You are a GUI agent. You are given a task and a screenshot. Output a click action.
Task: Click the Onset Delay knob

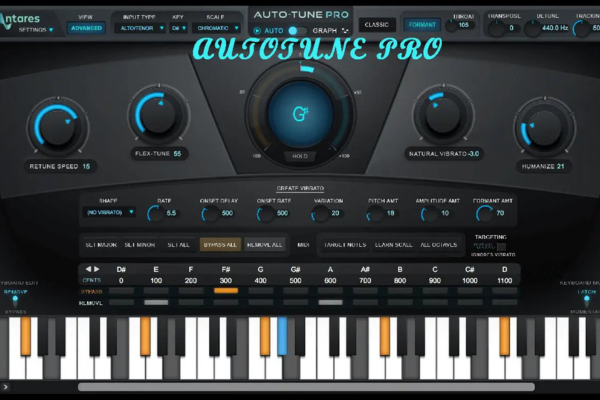[210, 214]
